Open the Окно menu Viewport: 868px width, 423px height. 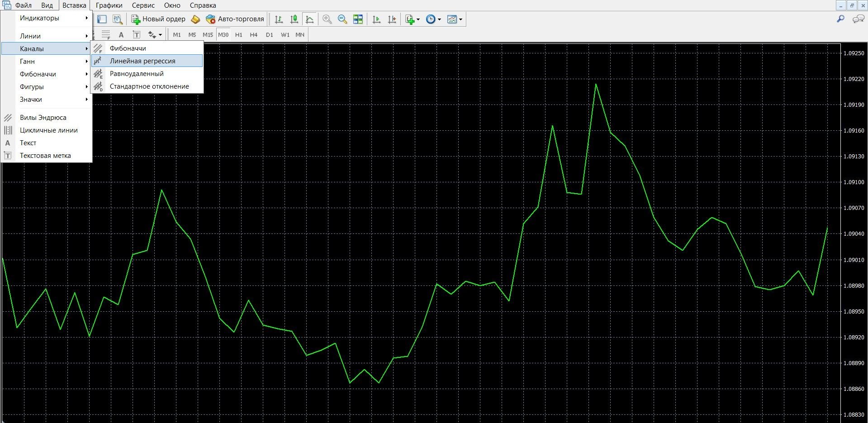pyautogui.click(x=172, y=5)
